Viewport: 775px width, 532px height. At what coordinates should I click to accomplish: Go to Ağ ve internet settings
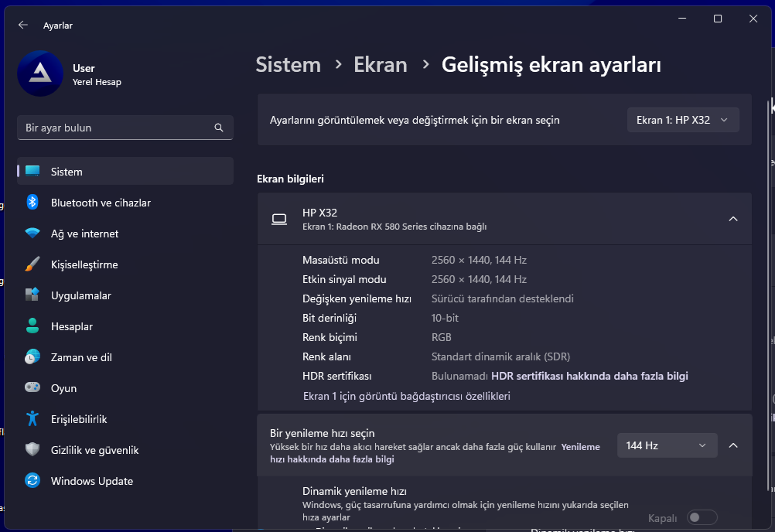point(125,234)
